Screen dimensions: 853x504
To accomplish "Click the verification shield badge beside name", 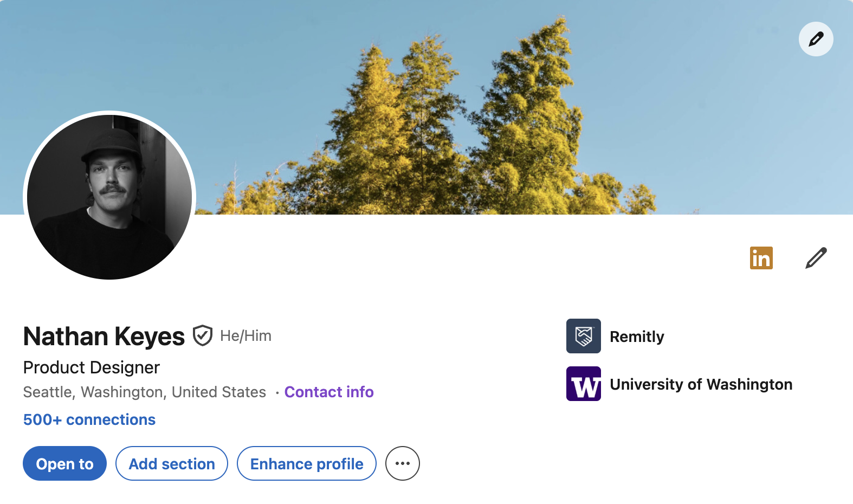I will [x=203, y=336].
